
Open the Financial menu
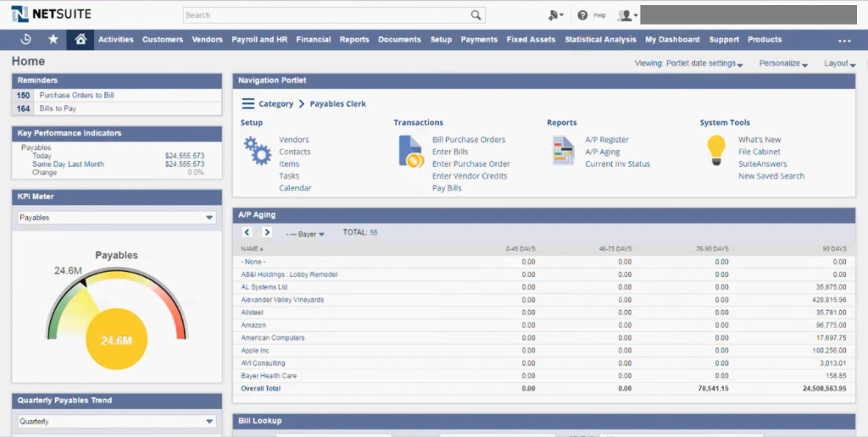tap(314, 40)
